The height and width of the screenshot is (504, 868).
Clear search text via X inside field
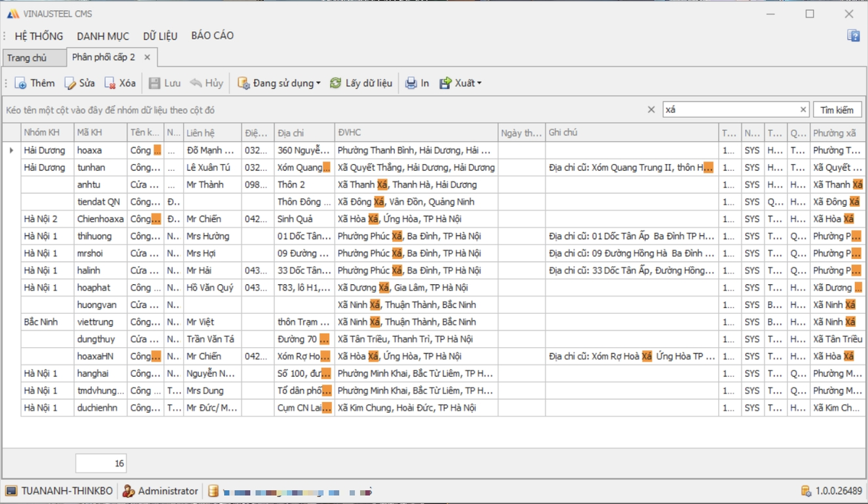pyautogui.click(x=803, y=110)
